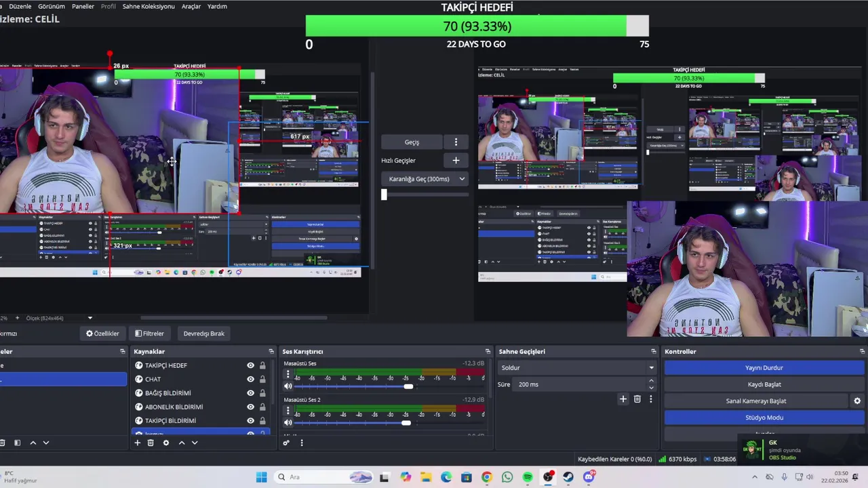Open the Windows Start menu
The width and height of the screenshot is (868, 488).
click(x=261, y=477)
